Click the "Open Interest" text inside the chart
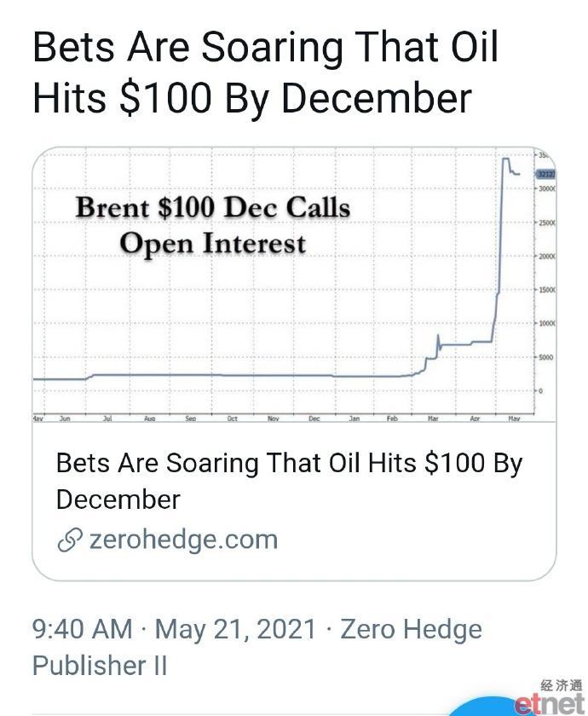This screenshot has height=716, width=588. (x=213, y=243)
